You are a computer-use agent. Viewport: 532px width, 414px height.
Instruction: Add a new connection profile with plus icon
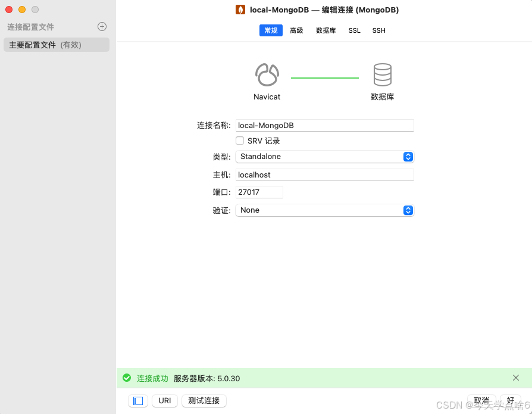[102, 26]
